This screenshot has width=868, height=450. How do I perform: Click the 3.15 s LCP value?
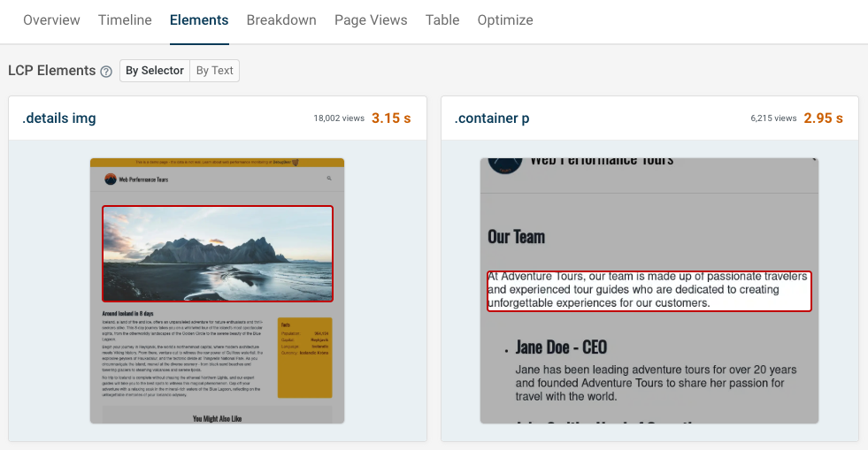coord(391,118)
